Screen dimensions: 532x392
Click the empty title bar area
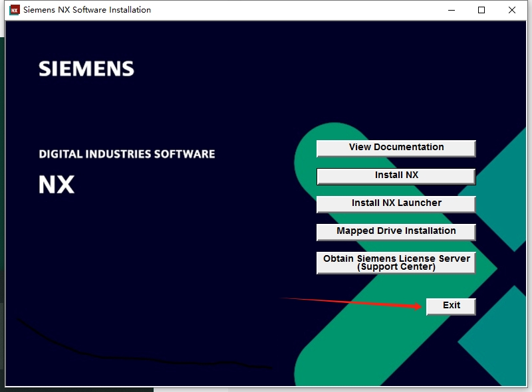coord(299,10)
